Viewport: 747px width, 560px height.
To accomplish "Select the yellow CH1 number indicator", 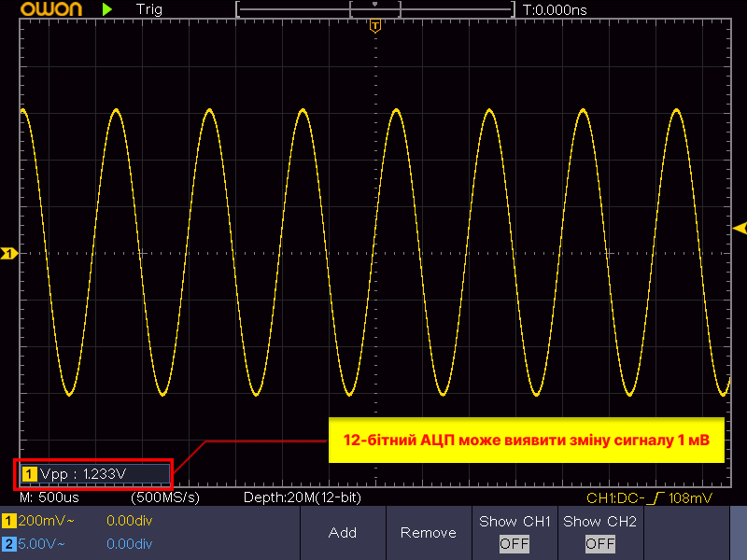I will 8,522.
